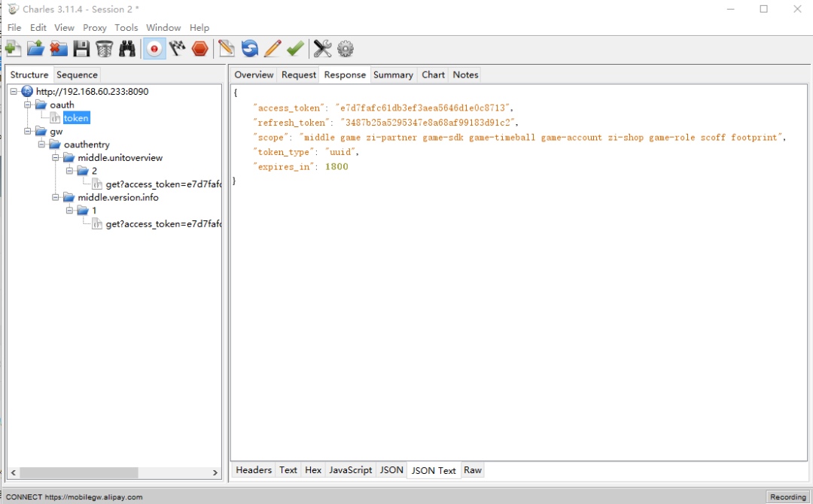
Task: Collapse the oauthentry folder node
Action: [41, 144]
